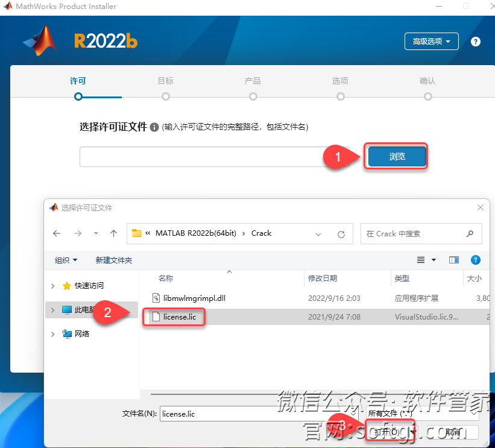Click the 文件名 input field
Screen dimensions: 495x448
click(259, 414)
